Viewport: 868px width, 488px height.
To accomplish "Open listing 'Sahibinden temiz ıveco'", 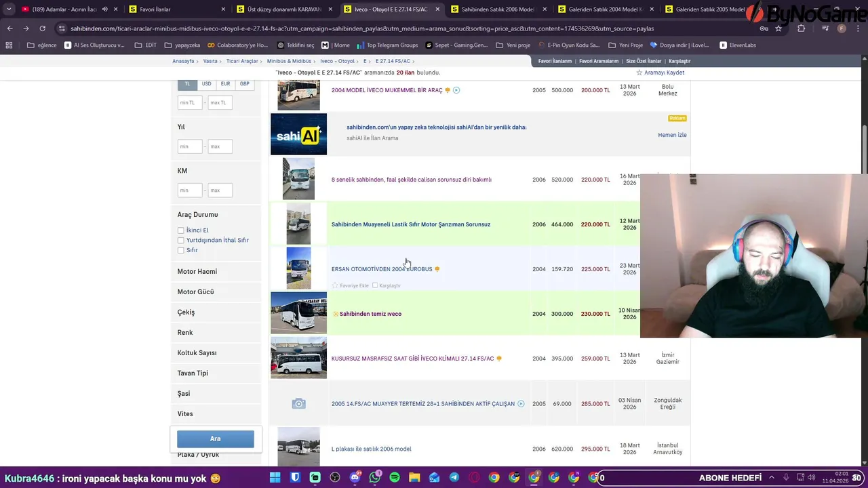I will [370, 314].
